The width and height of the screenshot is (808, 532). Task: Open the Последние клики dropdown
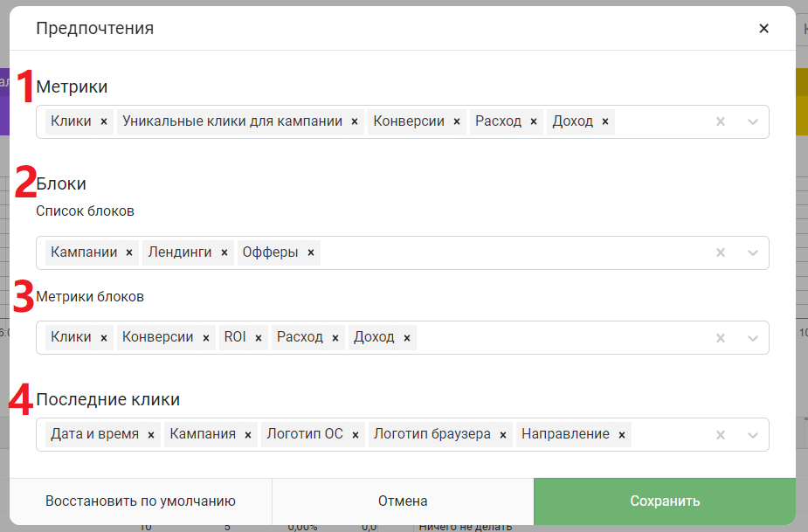752,434
